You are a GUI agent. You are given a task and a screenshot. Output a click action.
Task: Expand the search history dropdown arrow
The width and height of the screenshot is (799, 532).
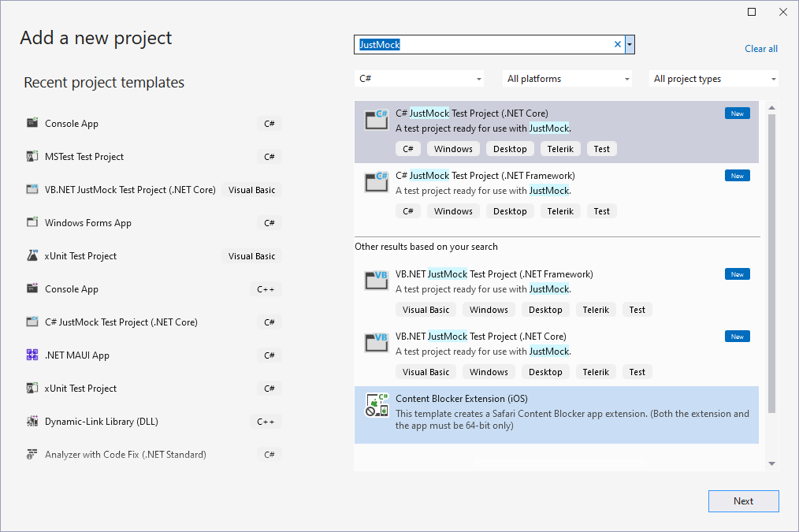pos(629,44)
